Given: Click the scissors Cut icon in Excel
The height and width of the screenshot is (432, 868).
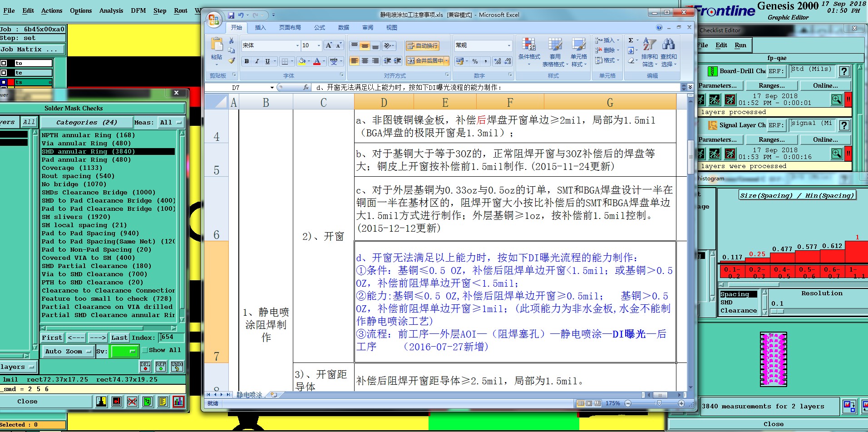Looking at the screenshot, I should (232, 41).
